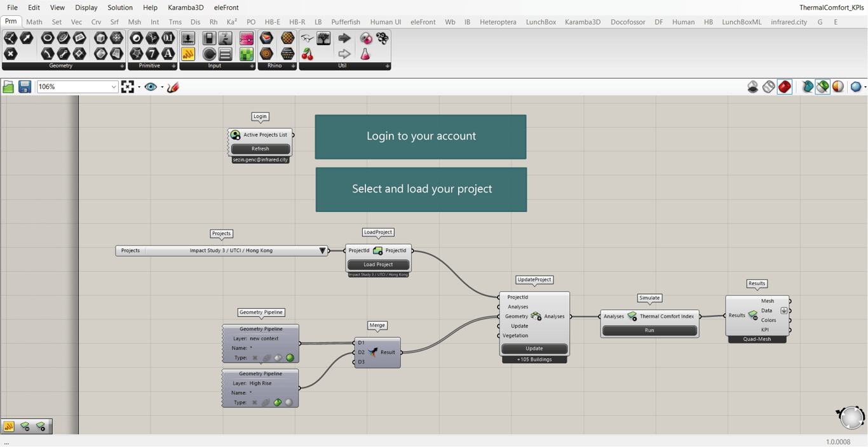Toggle point type on 'new context' pipeline
This screenshot has height=447, width=868.
click(x=255, y=358)
